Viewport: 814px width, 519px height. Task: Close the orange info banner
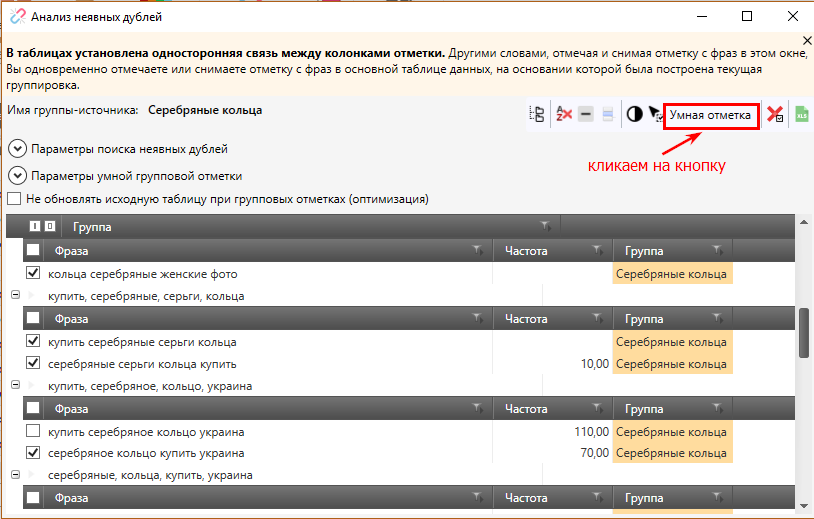pyautogui.click(x=807, y=40)
